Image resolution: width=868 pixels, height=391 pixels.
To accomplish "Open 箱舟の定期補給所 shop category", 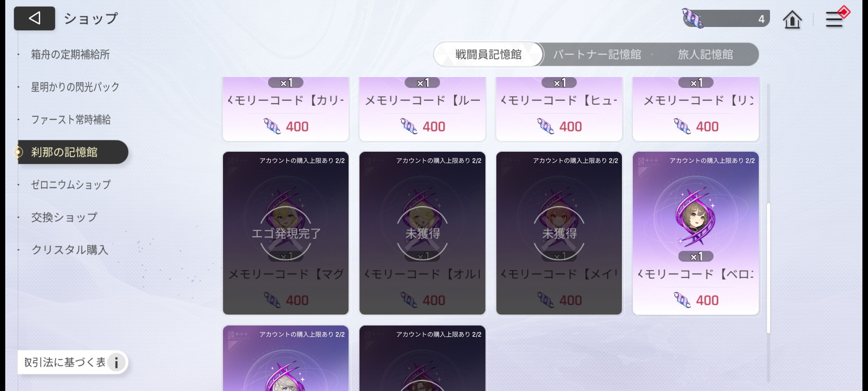I will (70, 54).
